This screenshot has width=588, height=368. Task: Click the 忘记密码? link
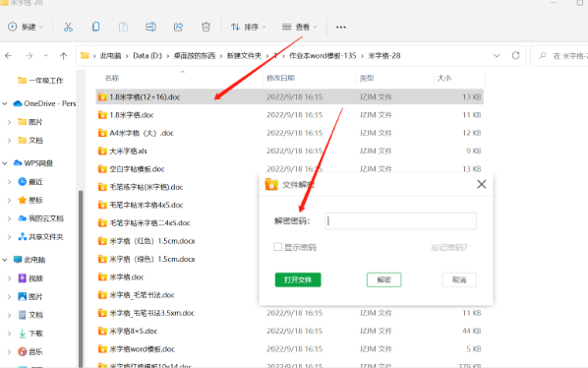tap(449, 247)
